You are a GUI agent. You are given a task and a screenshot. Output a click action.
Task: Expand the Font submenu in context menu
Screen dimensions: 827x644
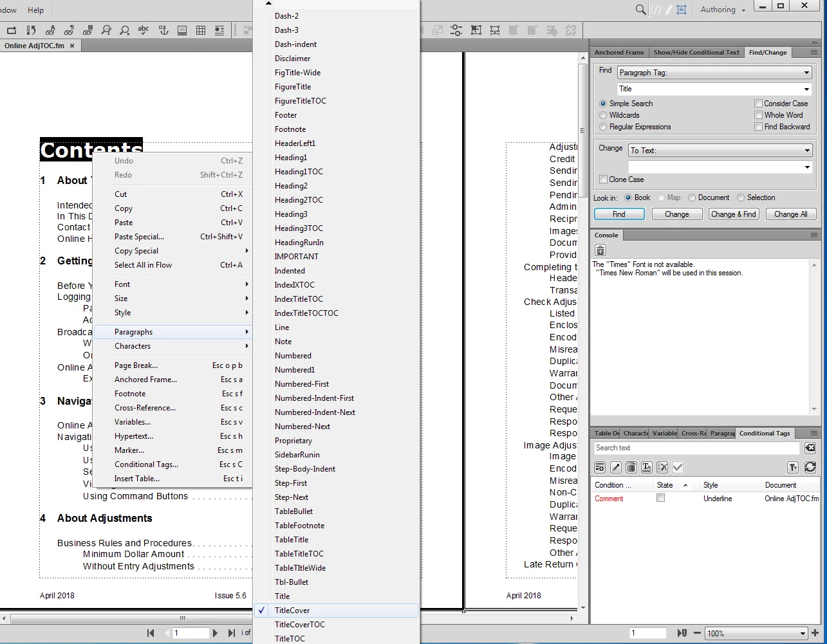coord(172,284)
